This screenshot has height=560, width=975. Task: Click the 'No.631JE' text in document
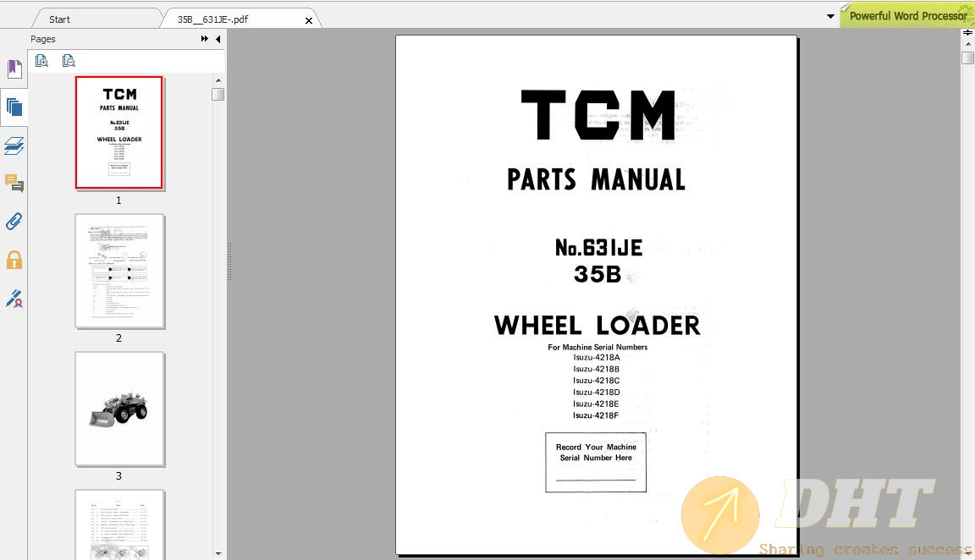pyautogui.click(x=598, y=247)
